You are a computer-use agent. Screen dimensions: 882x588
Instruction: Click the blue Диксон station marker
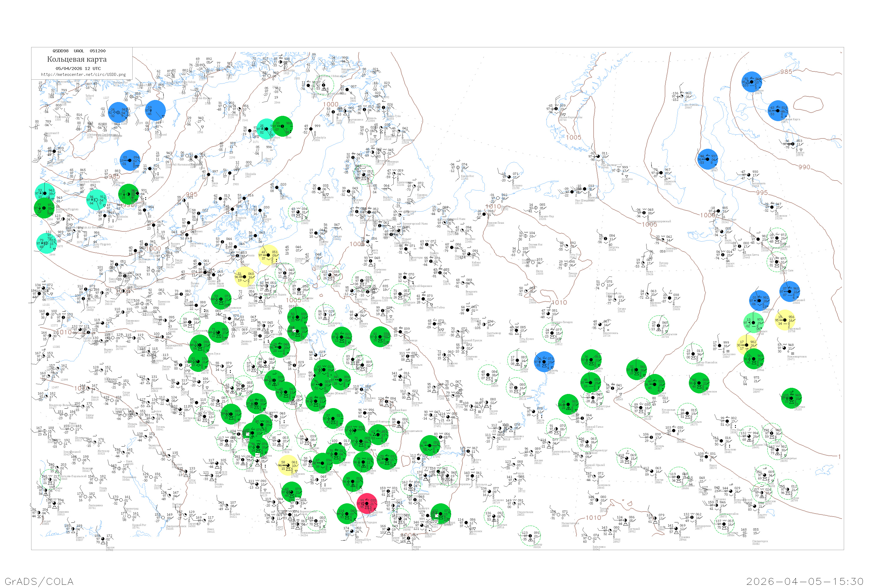click(752, 82)
